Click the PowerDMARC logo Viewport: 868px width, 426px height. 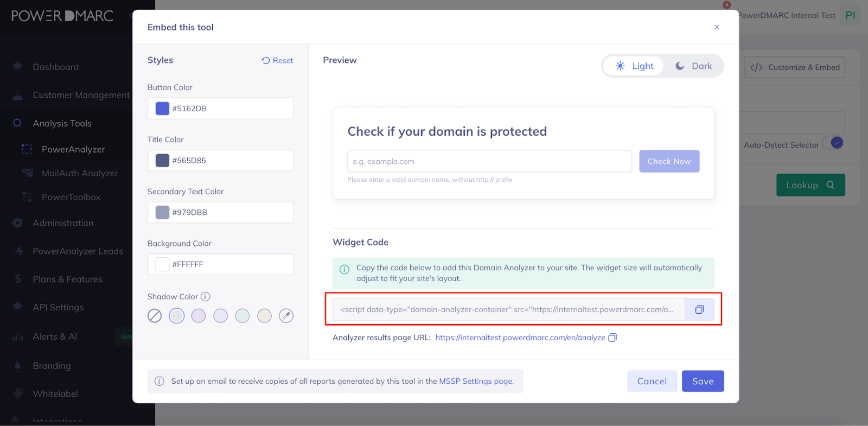click(62, 16)
